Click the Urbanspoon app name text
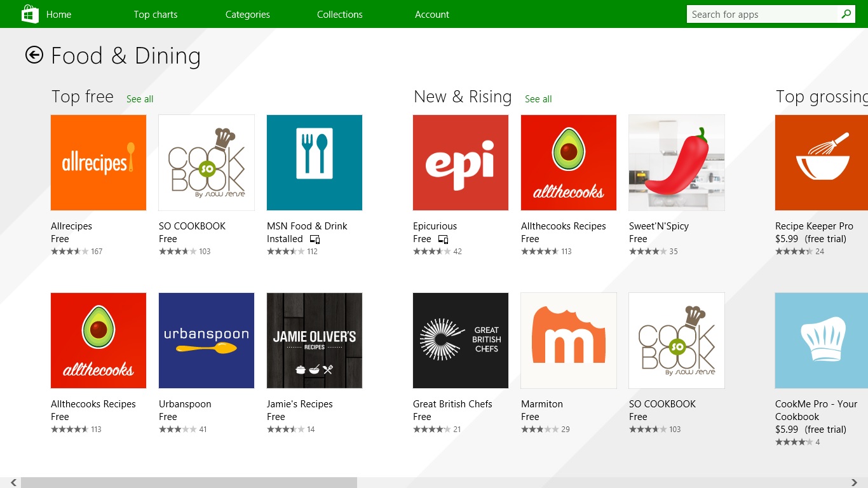The height and width of the screenshot is (488, 868). coord(185,404)
